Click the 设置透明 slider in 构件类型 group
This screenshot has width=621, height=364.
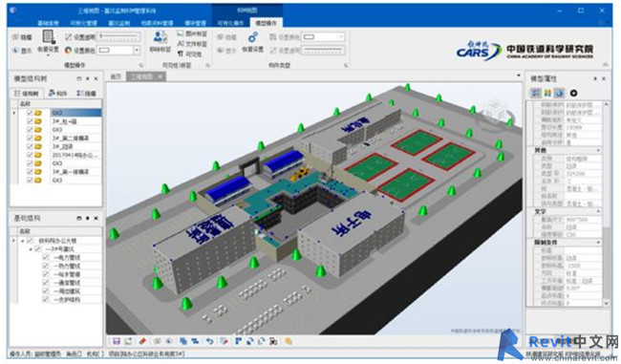tap(324, 51)
